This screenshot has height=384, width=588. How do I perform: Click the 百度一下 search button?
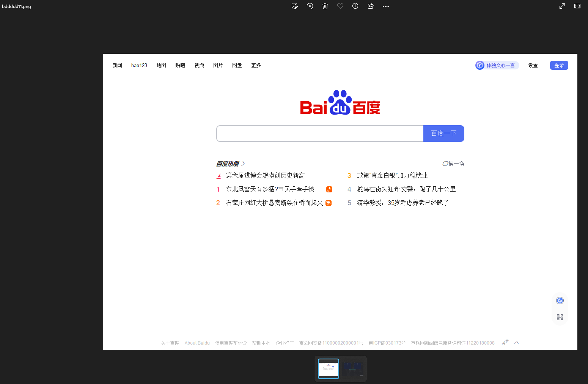444,134
